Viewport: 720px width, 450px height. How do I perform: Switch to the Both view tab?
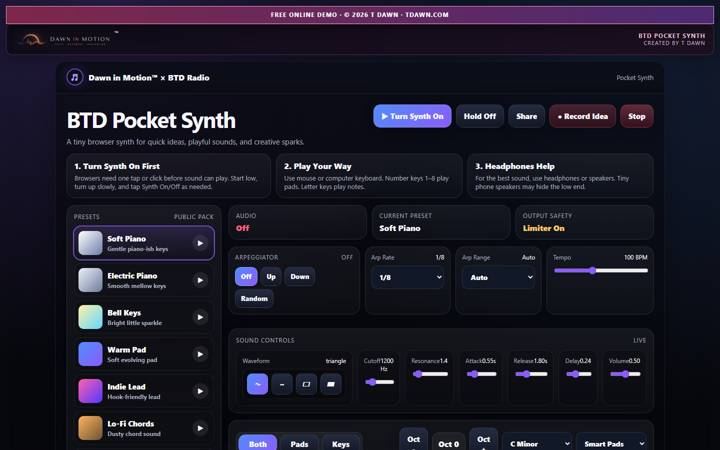[258, 444]
